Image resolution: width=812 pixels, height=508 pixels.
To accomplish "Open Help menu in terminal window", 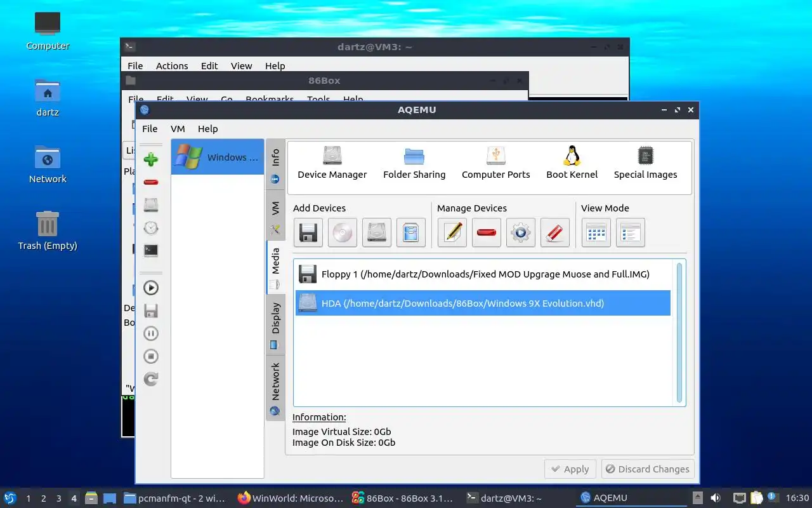I will point(275,65).
